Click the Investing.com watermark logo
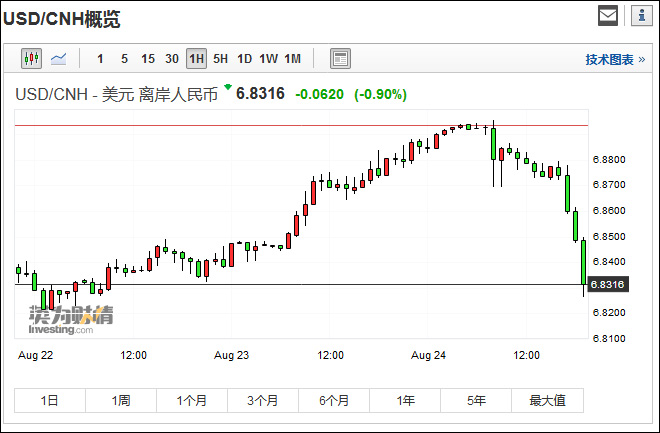Image resolution: width=660 pixels, height=433 pixels. coord(70,319)
